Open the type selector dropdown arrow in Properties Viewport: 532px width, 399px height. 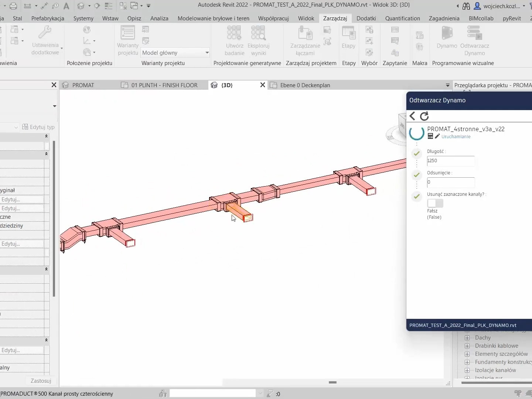point(55,106)
